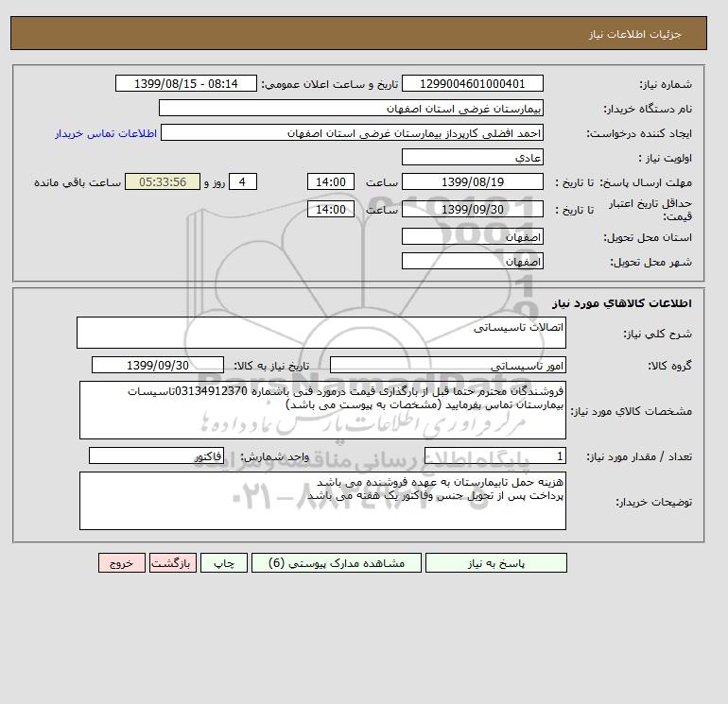Screen dimensions: 728x704
Task: Click quantity field with value 1
Action: click(x=494, y=455)
